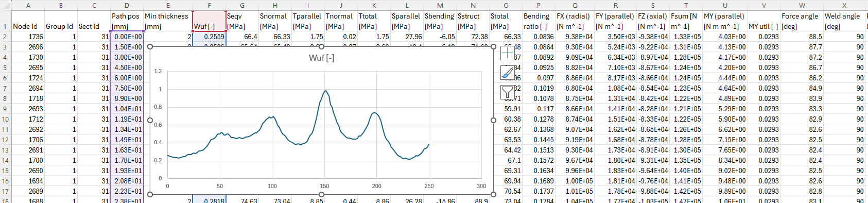
Task: Click MY value 4.03E+00
Action: 725,37
